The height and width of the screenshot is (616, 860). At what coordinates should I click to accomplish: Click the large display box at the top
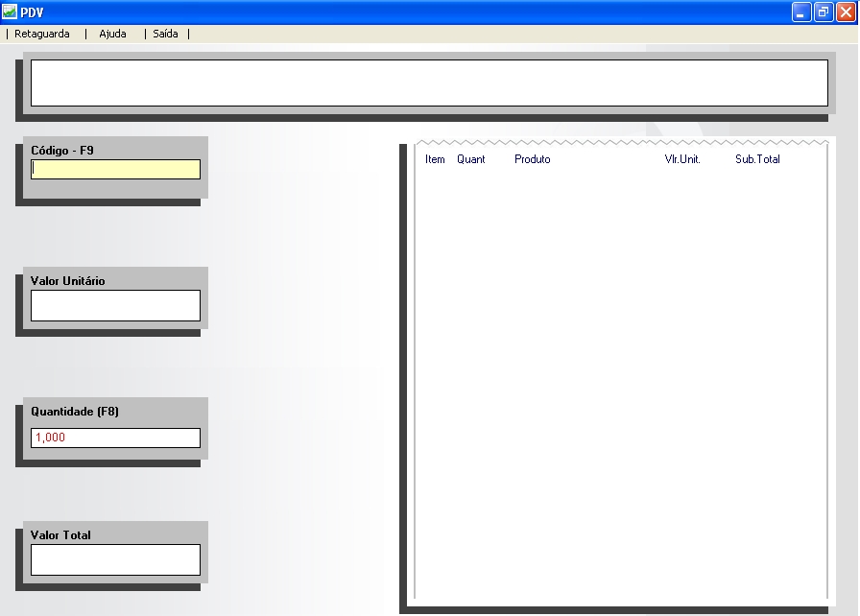[429, 83]
